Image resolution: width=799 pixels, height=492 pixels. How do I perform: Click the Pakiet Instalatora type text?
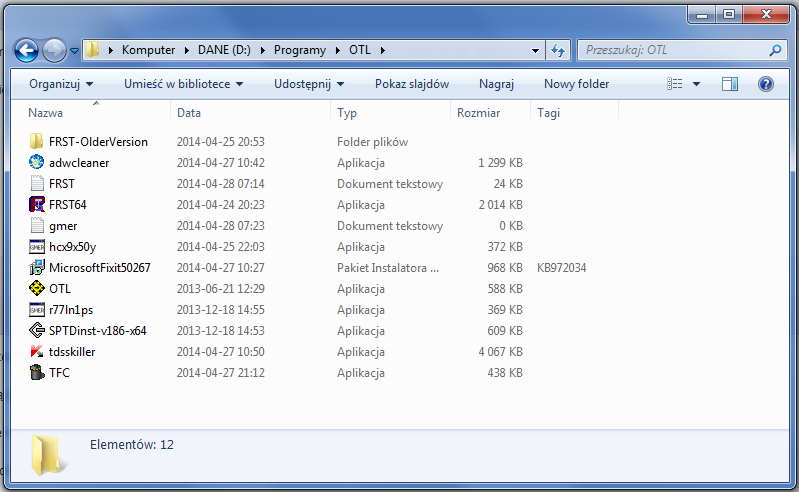click(x=388, y=267)
